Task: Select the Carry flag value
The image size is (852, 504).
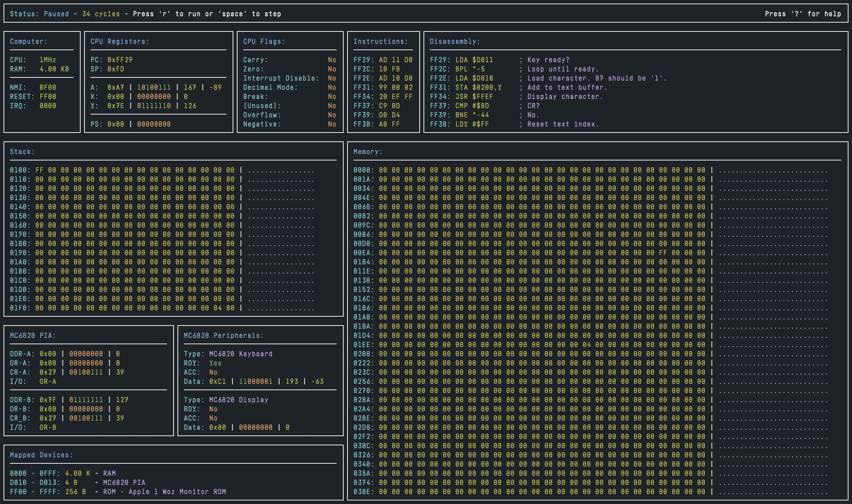Action: [332, 60]
